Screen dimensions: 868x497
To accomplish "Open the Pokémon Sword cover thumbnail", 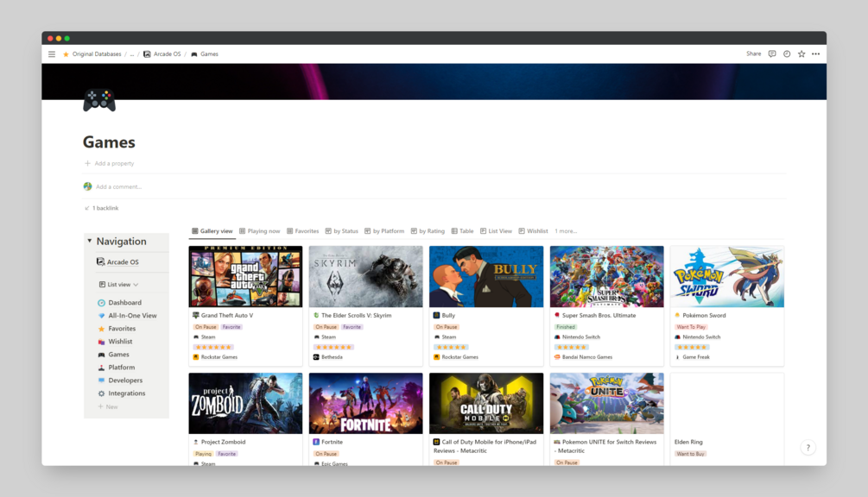I will pyautogui.click(x=727, y=276).
